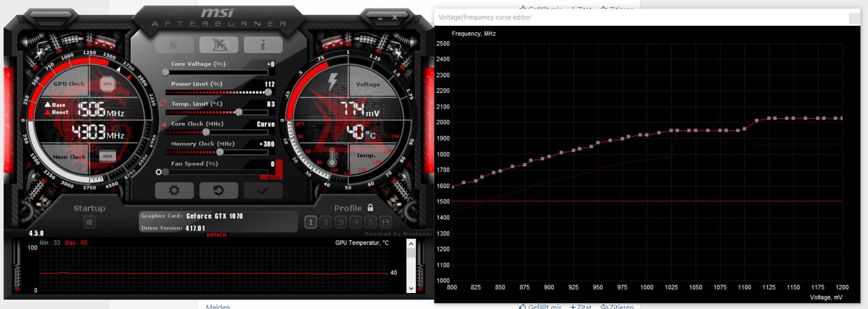This screenshot has width=868, height=309.
Task: Select profile slot 3
Action: click(x=341, y=222)
